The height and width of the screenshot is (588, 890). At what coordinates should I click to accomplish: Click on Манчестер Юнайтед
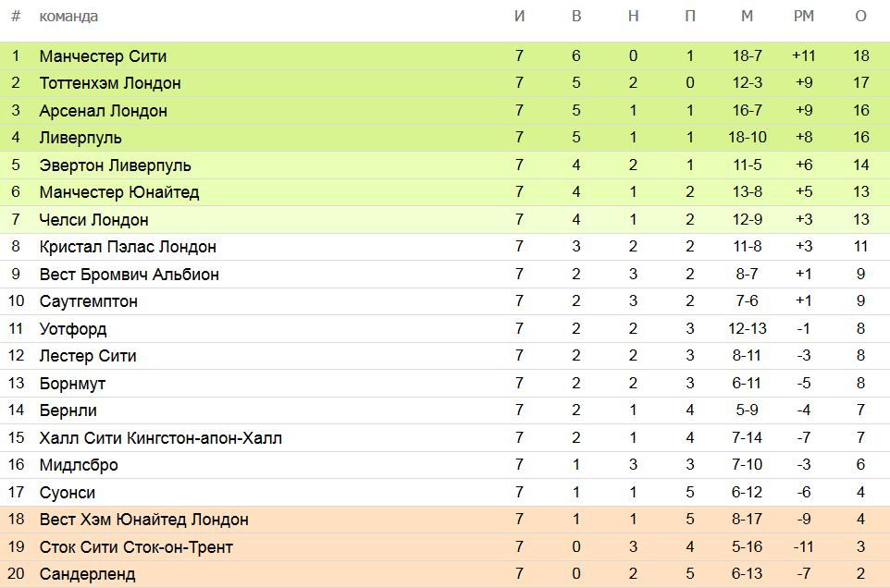(119, 192)
